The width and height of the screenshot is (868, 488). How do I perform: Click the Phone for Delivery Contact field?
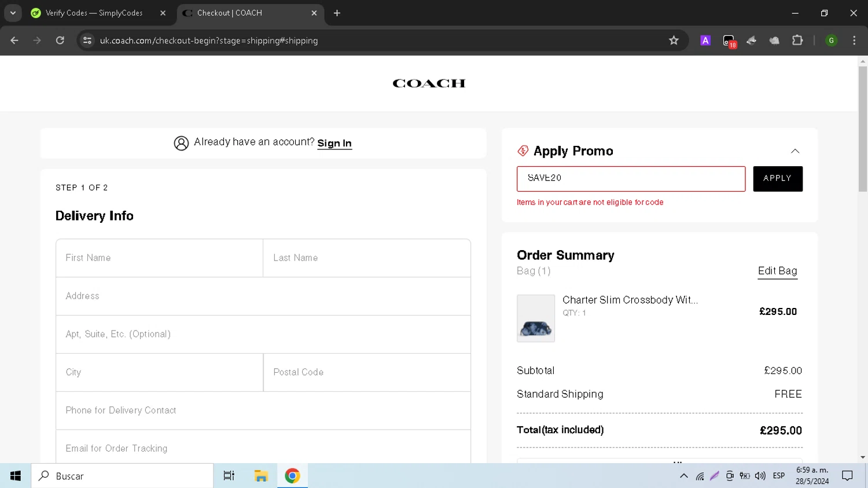(x=263, y=411)
